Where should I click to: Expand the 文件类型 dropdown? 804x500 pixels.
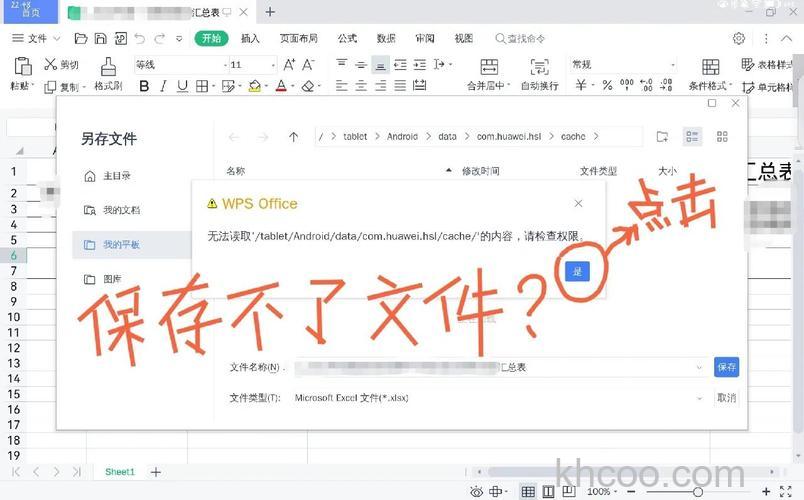699,398
